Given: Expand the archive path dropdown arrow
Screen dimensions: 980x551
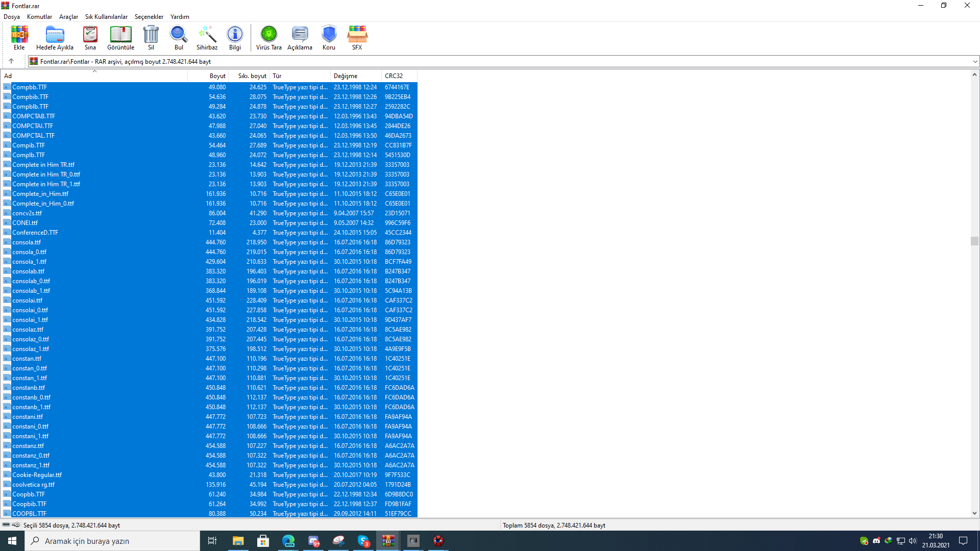Looking at the screenshot, I should [975, 62].
